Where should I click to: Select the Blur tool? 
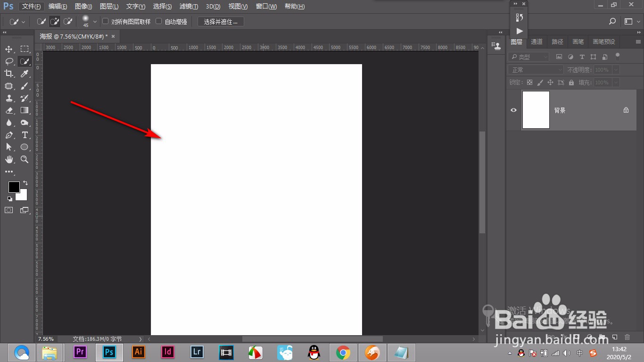coord(9,123)
